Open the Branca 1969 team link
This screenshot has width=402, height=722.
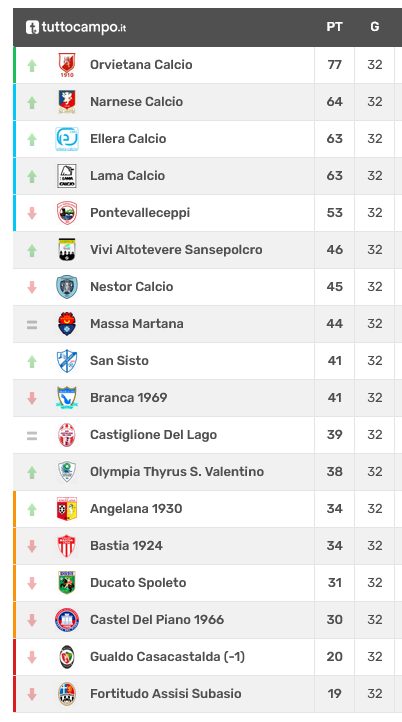point(128,397)
